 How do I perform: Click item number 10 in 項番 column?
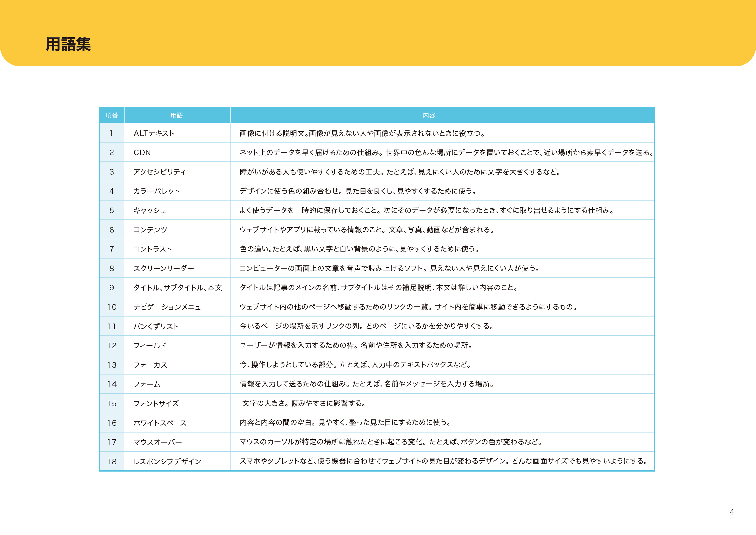(x=112, y=307)
